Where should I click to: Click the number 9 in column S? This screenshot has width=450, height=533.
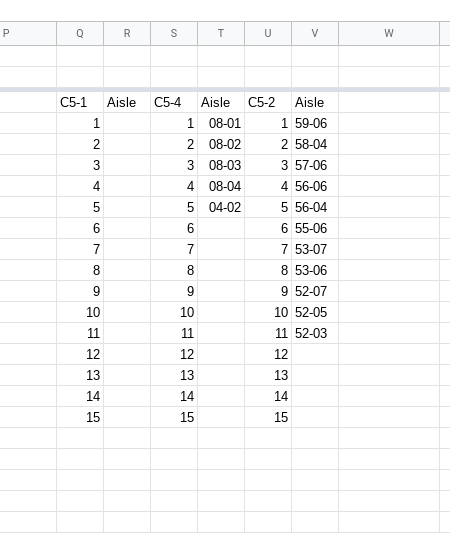pos(174,291)
